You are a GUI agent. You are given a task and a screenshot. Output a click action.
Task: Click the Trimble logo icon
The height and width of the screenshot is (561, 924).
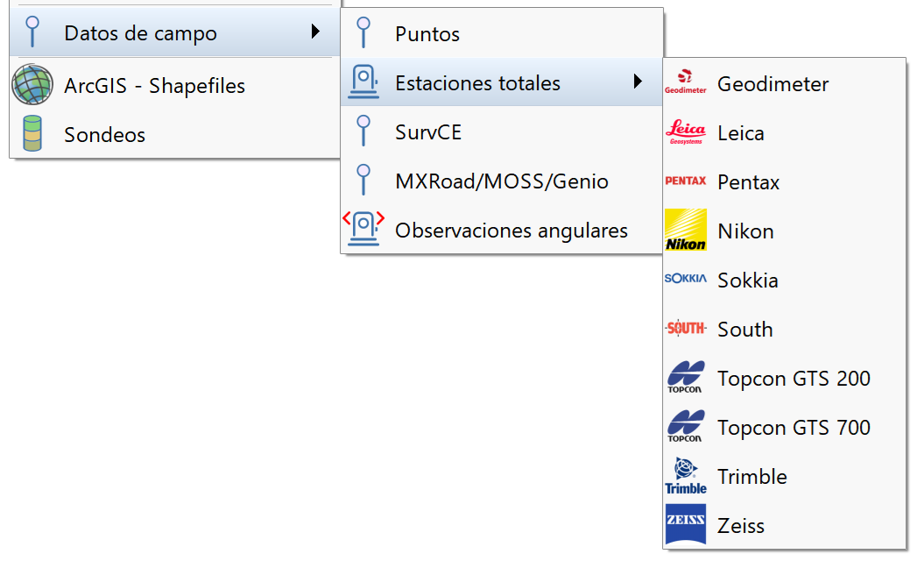[686, 476]
